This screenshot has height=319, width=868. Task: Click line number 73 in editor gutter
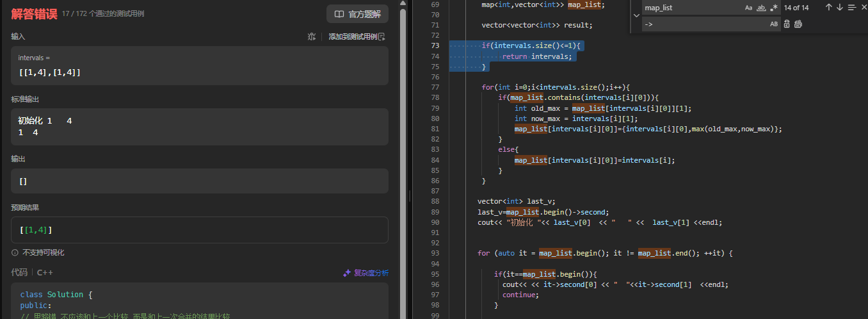click(x=435, y=46)
